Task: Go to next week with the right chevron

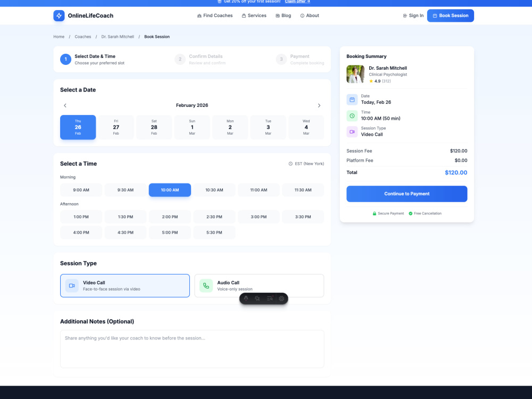Action: [319, 105]
